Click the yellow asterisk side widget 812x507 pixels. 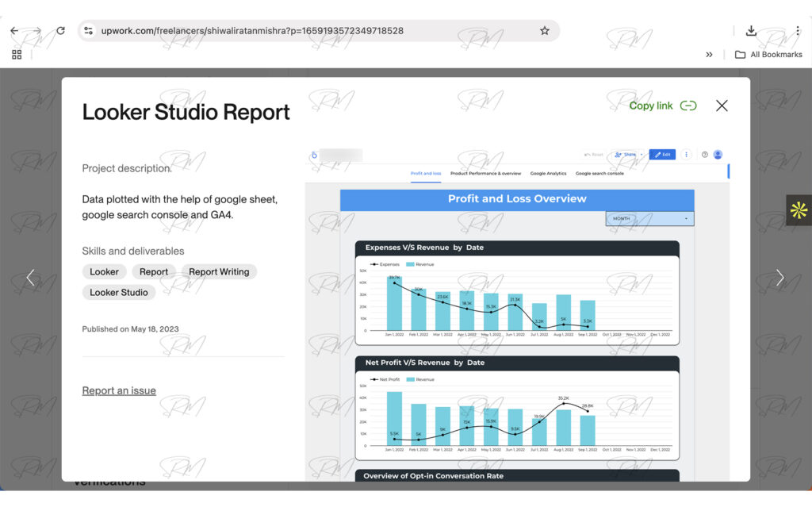(x=799, y=210)
